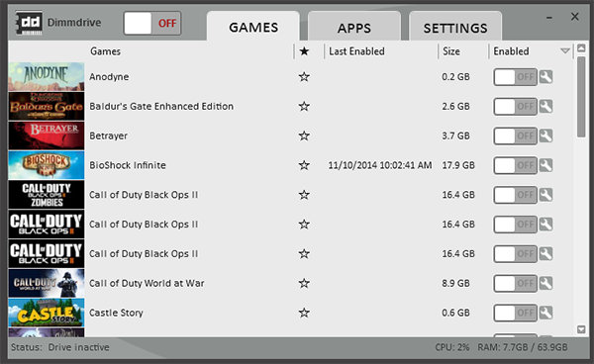The image size is (594, 364).
Task: Click the "Baldur's Gate Enhanced Edition" title
Action: coord(161,106)
